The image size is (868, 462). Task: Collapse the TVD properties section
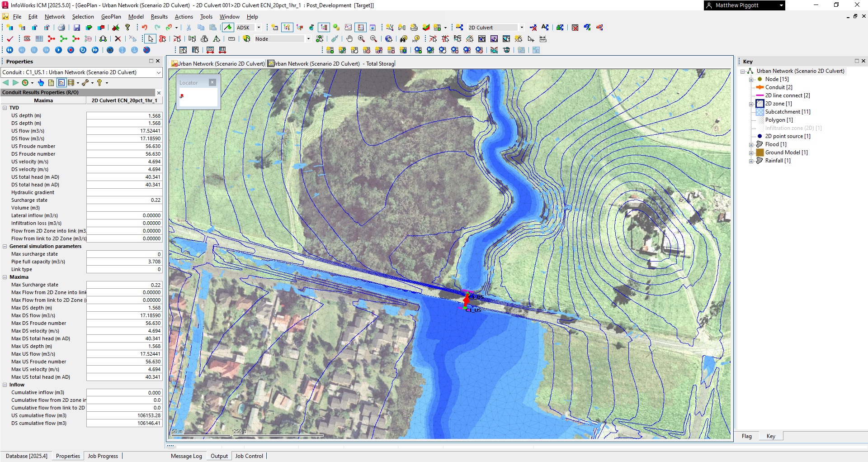[5, 108]
